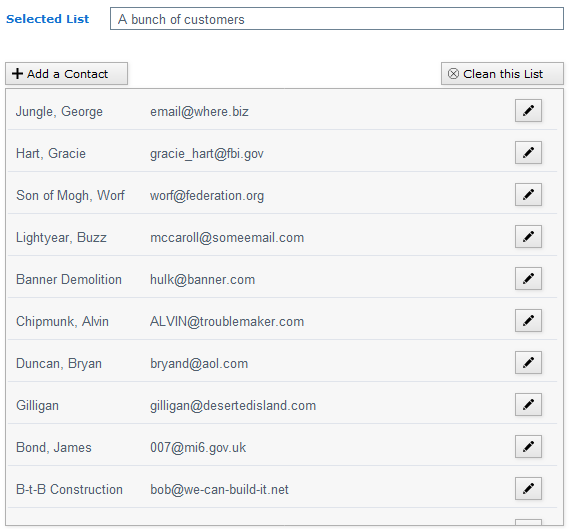Edit the Banner Demolition contact
Screen dimensions: 571x529
(528, 278)
